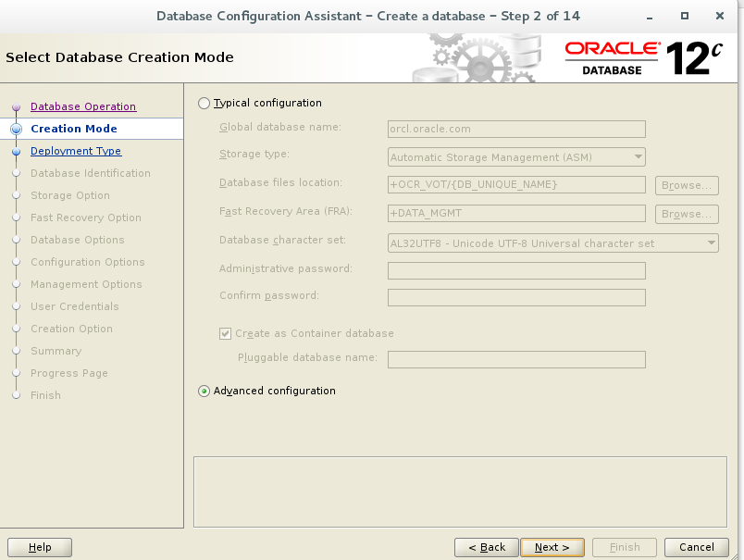Open the Deployment Type step link
The width and height of the screenshot is (744, 560).
tap(75, 151)
